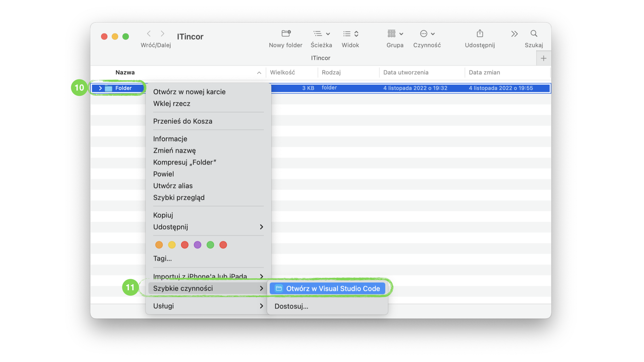Select Wklej rzecz from context menu
The image size is (644, 362).
pyautogui.click(x=172, y=104)
